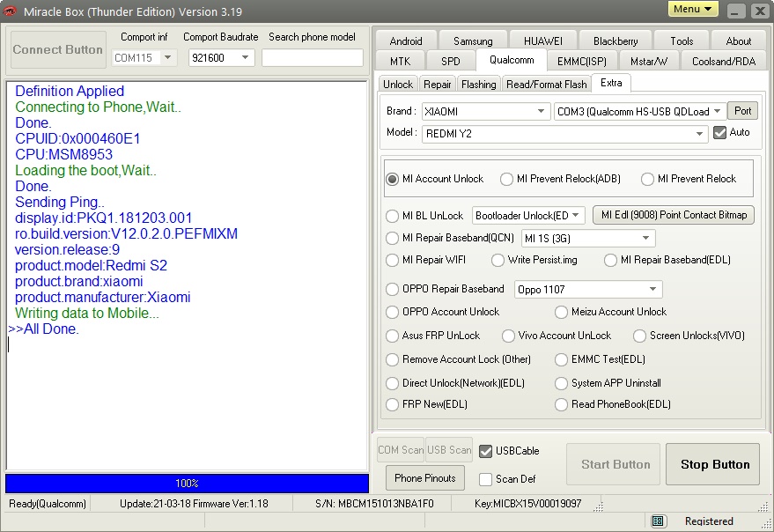The height and width of the screenshot is (532, 774).
Task: Open the Blackberry tab
Action: pyautogui.click(x=616, y=41)
